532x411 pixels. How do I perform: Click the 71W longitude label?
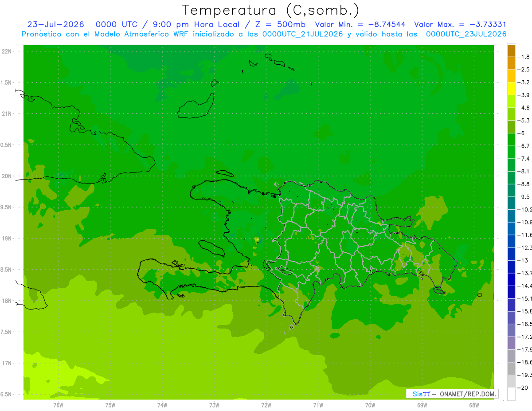click(318, 405)
